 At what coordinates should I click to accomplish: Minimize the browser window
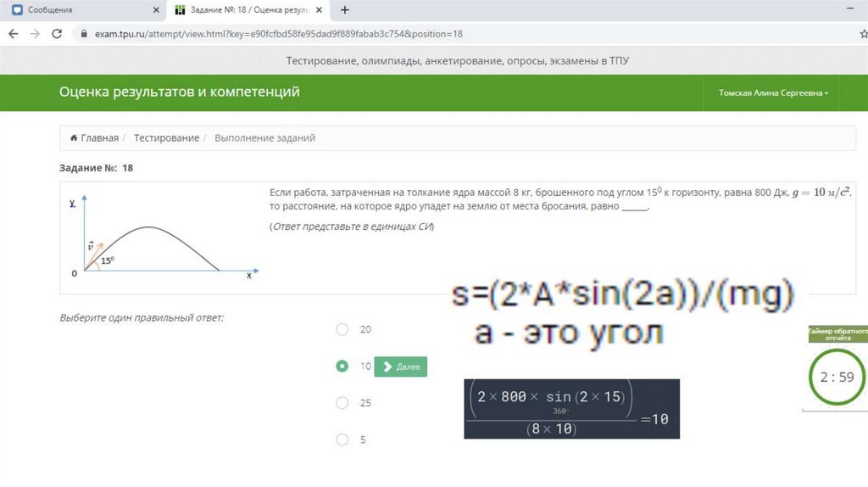849,8
